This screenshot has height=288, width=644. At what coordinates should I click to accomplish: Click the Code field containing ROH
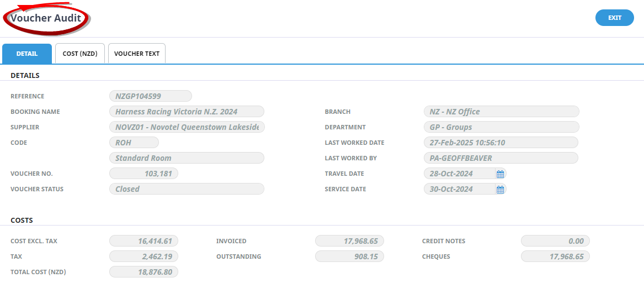(x=134, y=143)
